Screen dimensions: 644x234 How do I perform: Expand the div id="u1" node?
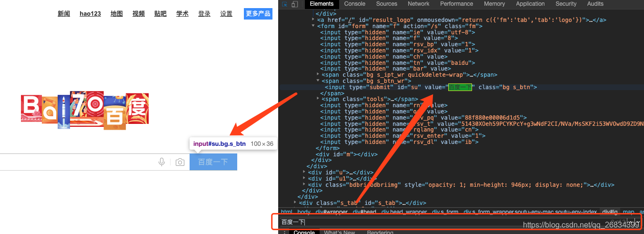pyautogui.click(x=304, y=179)
